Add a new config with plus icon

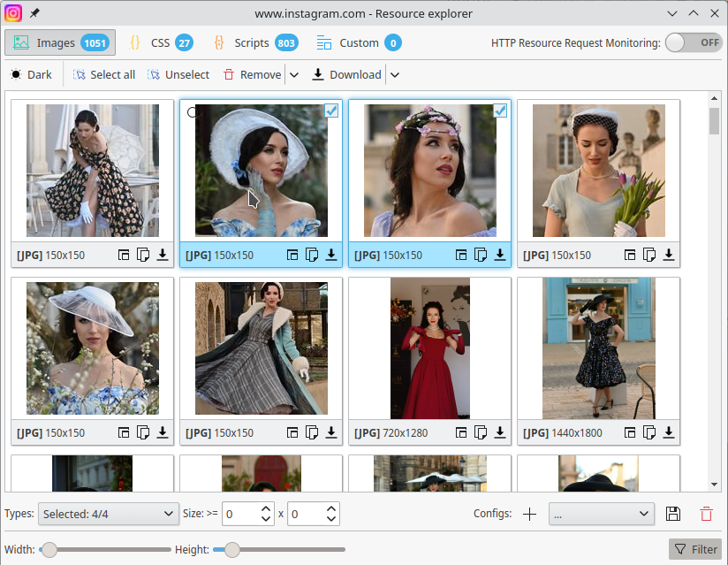coord(529,514)
